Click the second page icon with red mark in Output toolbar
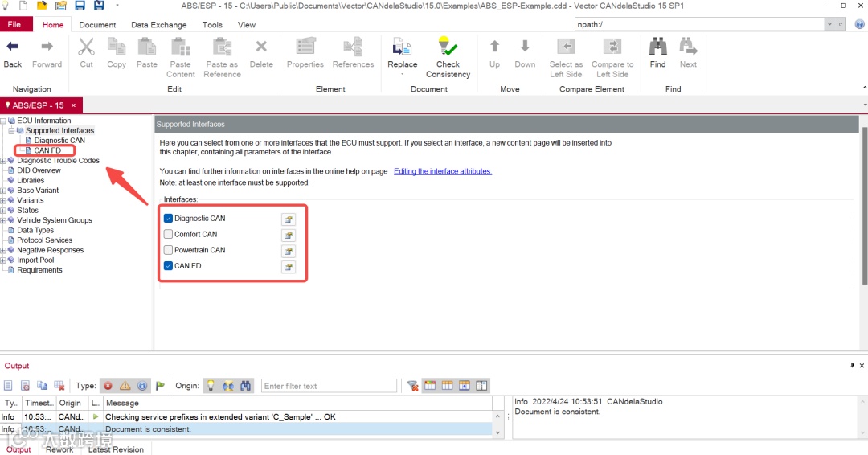The width and height of the screenshot is (868, 455). click(x=25, y=386)
